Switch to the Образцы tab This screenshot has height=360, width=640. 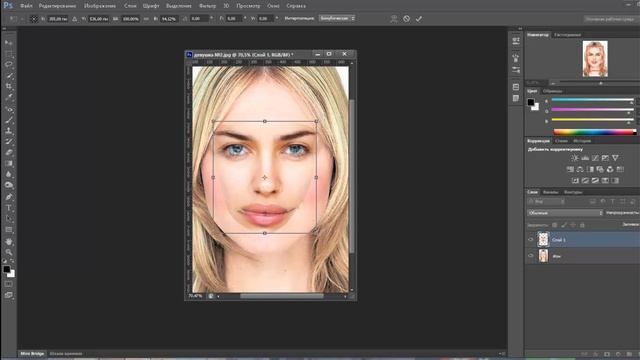coord(552,91)
